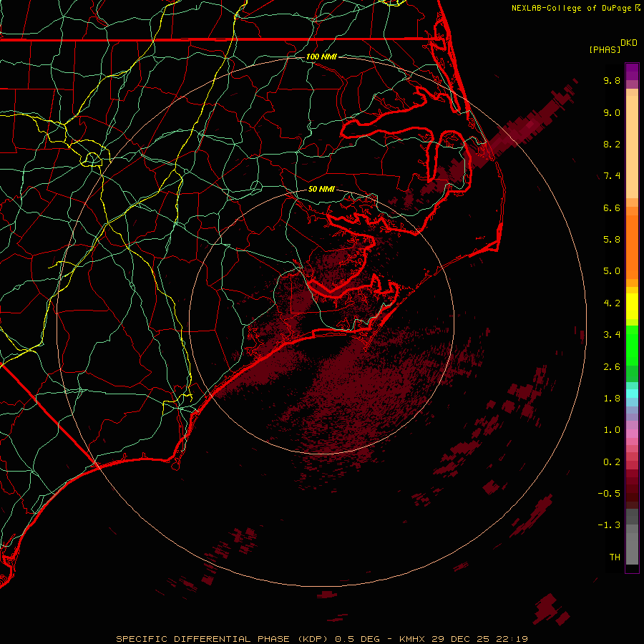
Task: Click the 22:19 timestamp in the caption
Action: point(511,639)
